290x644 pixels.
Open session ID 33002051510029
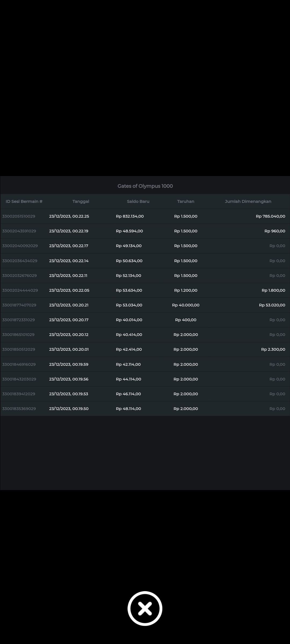19,216
